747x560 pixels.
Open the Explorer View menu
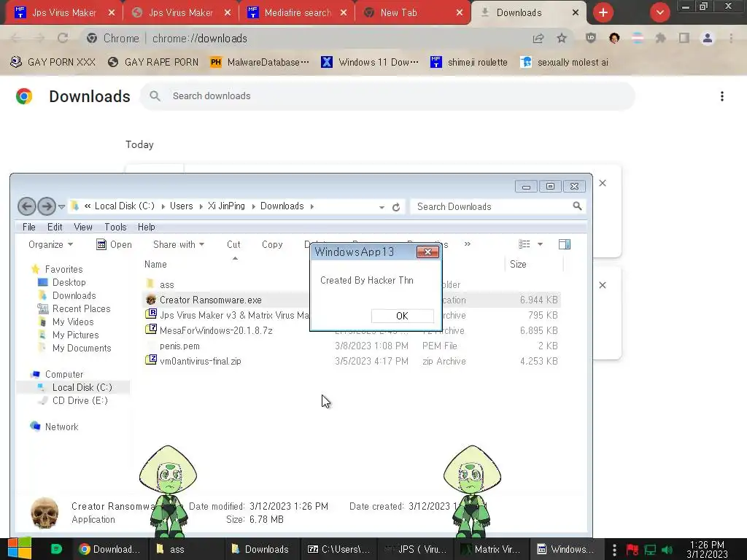[x=83, y=227]
